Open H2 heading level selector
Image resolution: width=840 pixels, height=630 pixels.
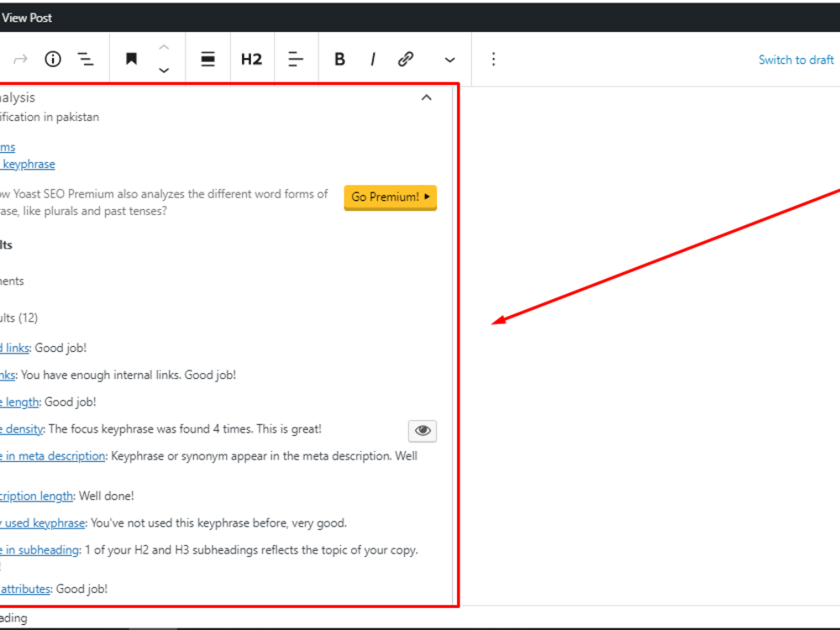251,59
